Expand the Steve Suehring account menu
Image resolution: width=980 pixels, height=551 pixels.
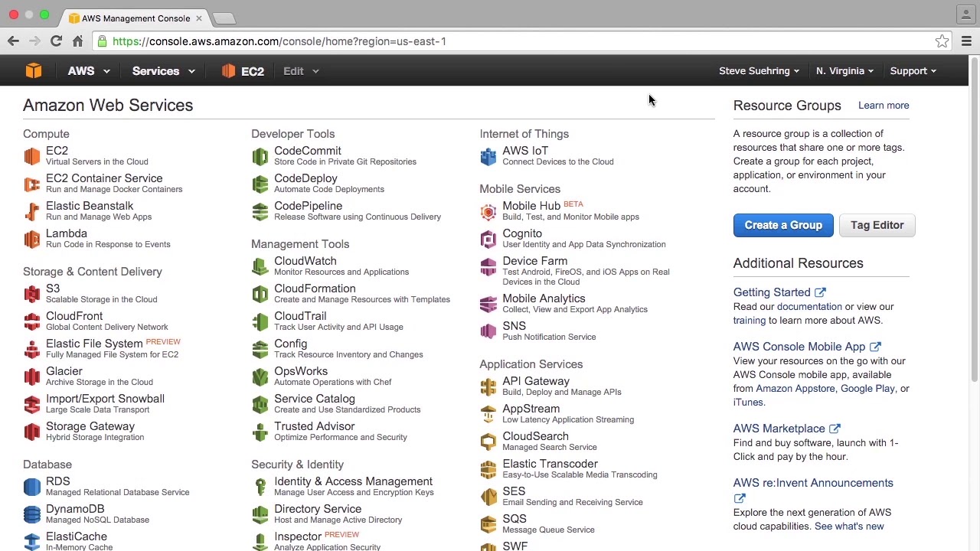(x=759, y=71)
